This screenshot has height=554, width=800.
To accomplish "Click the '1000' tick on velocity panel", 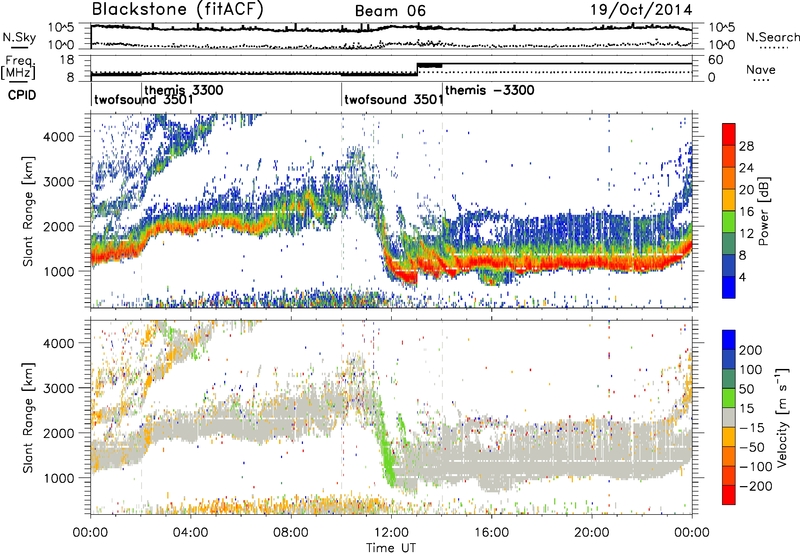I will [58, 478].
